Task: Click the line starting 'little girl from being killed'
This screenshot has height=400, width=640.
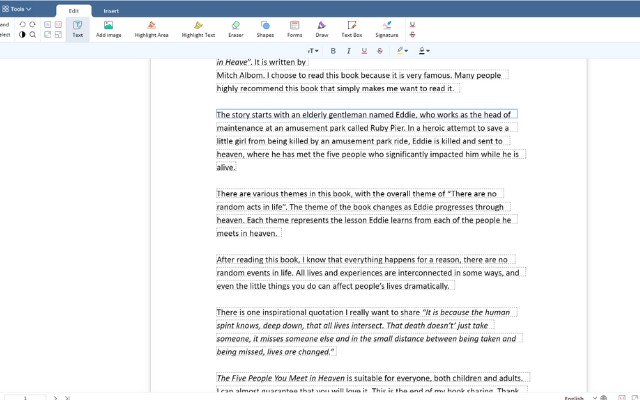Action: point(363,141)
